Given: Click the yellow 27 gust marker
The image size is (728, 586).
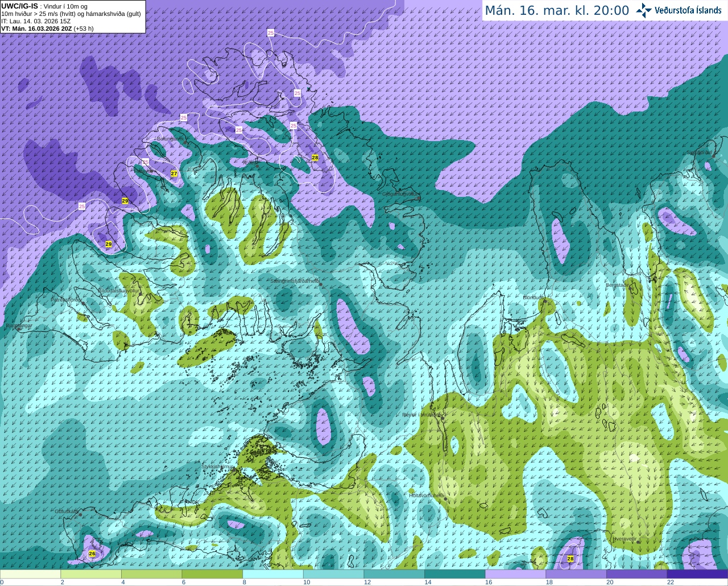Looking at the screenshot, I should (174, 174).
